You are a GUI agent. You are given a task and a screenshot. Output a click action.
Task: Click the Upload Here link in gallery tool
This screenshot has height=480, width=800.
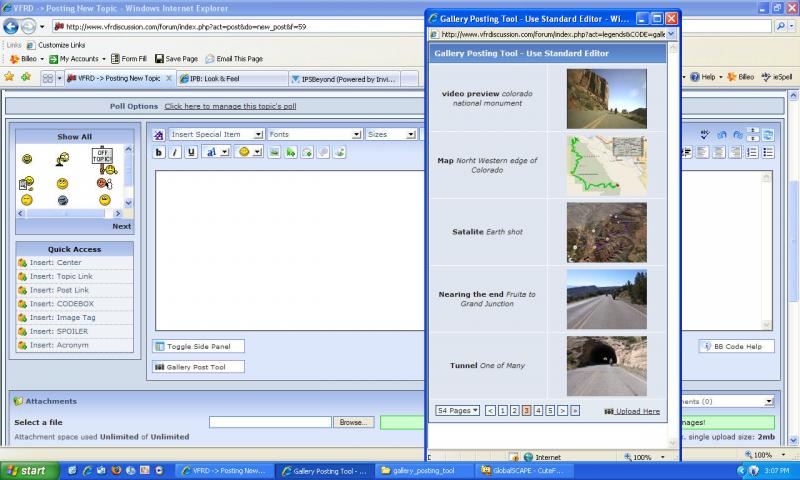632,411
